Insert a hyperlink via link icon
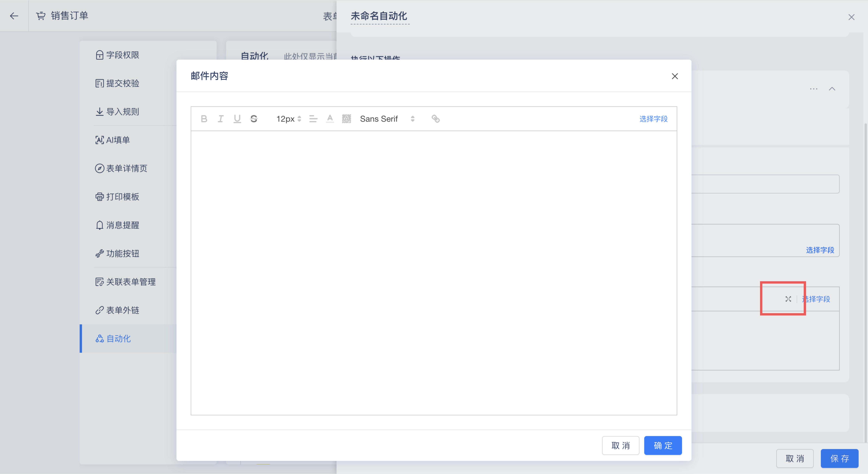868x474 pixels. coord(435,119)
